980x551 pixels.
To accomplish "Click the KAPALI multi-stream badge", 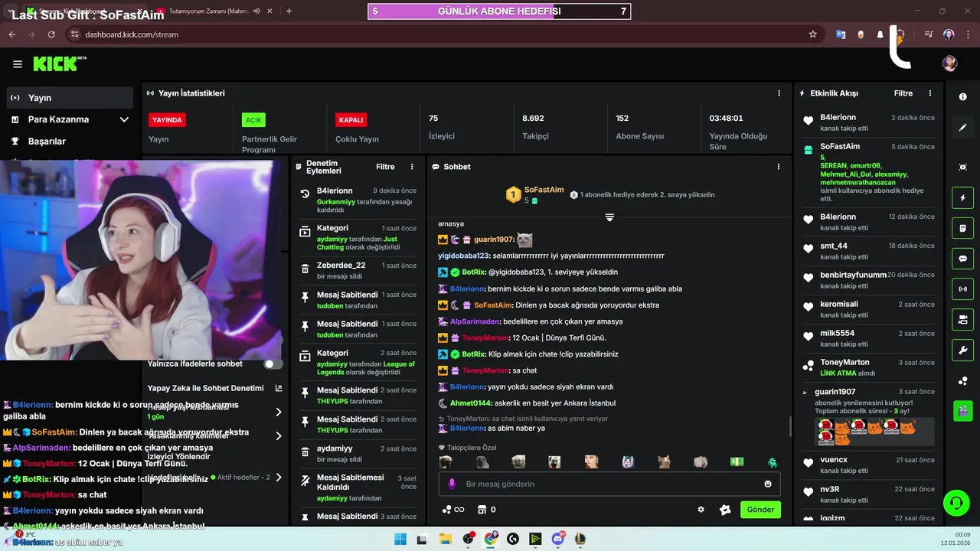I will point(351,120).
